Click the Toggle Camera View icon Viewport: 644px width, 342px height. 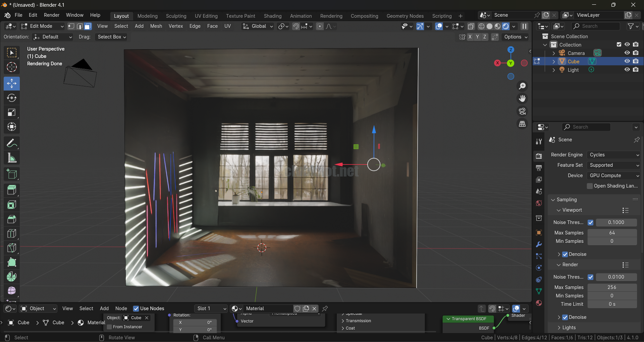pyautogui.click(x=522, y=111)
